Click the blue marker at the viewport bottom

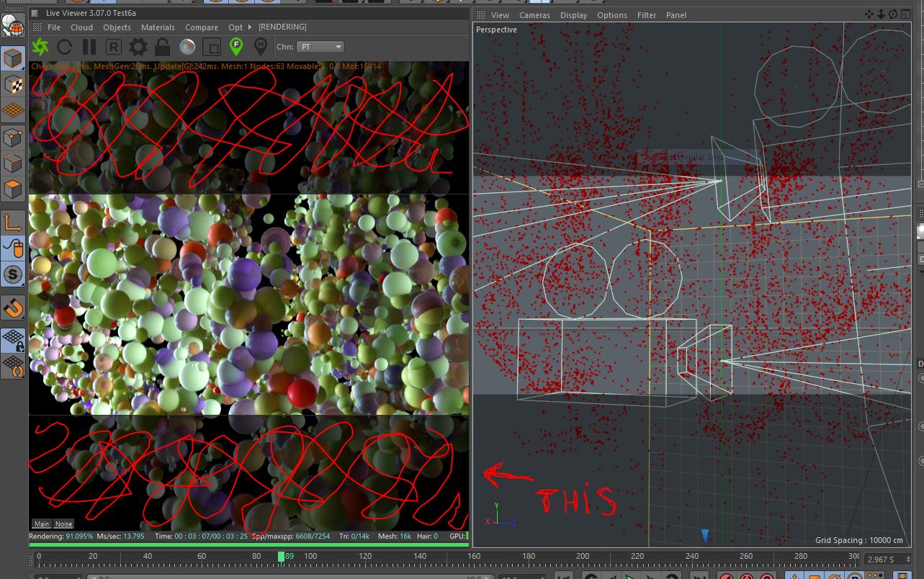tap(705, 535)
